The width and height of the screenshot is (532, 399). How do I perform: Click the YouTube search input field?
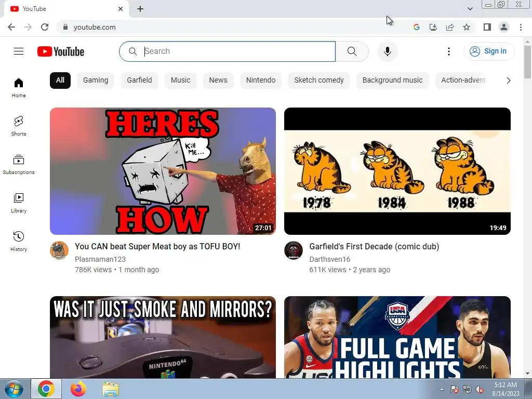[x=228, y=51]
